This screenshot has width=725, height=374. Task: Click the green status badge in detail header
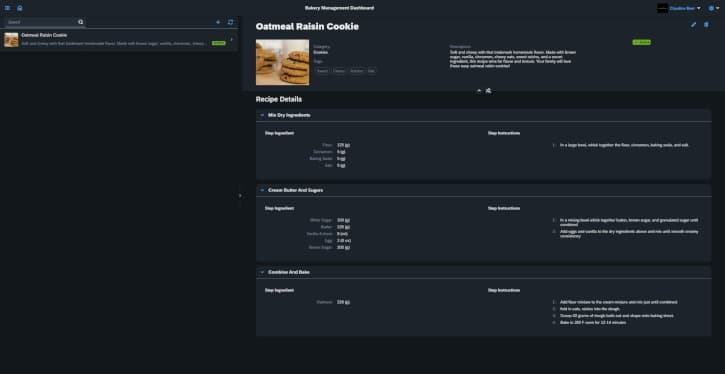point(641,42)
